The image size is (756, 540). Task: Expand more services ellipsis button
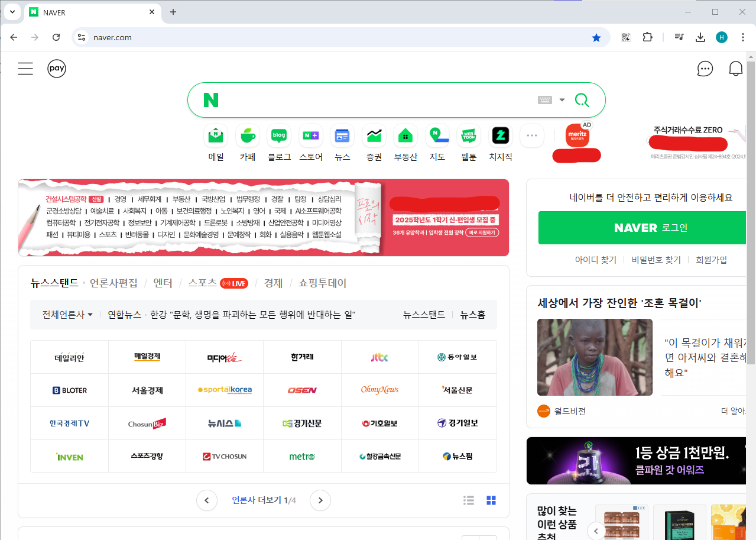click(x=532, y=136)
